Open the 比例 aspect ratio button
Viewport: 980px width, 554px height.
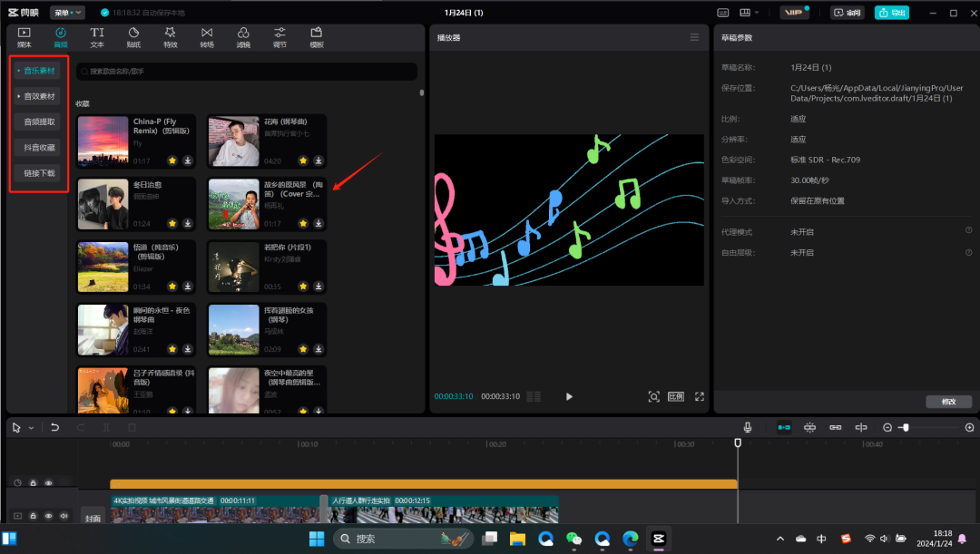pyautogui.click(x=676, y=396)
